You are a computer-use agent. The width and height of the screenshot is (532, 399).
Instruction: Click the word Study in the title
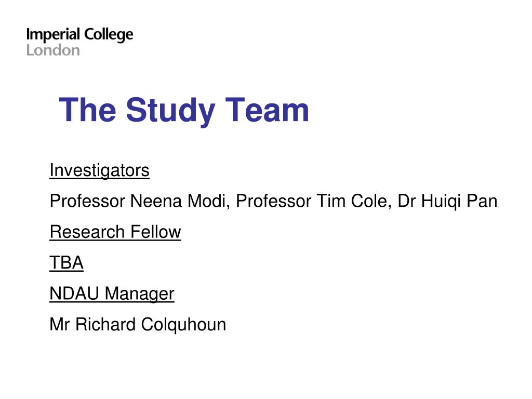coord(170,111)
